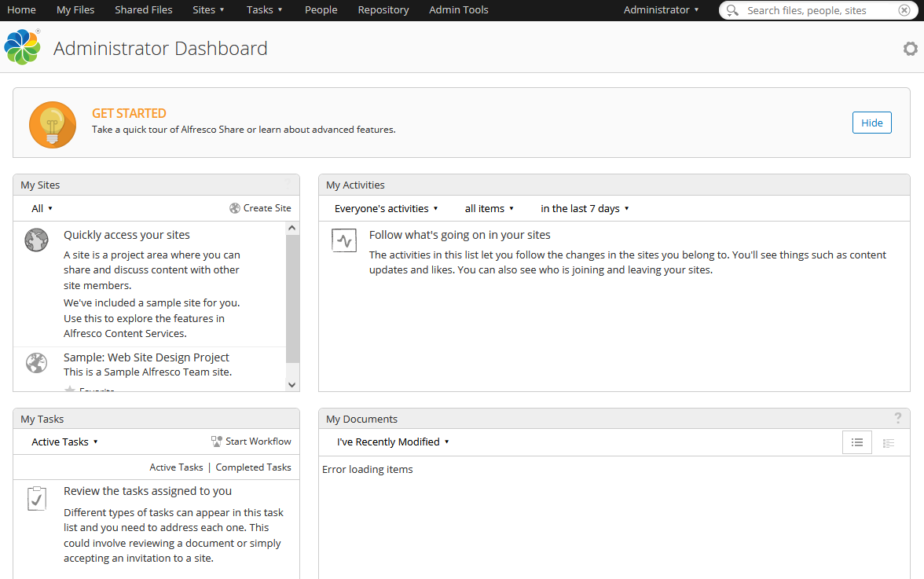Click the clear search X icon
The height and width of the screenshot is (579, 924).
(903, 10)
